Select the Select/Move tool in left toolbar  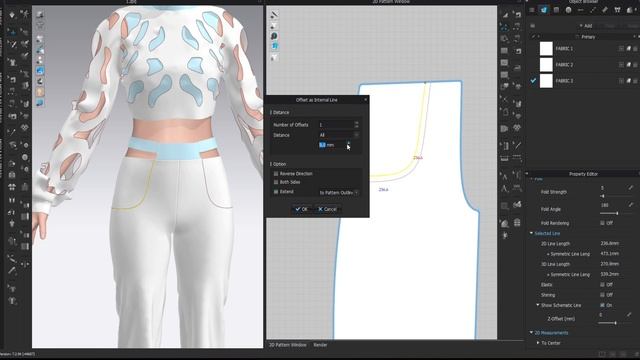pyautogui.click(x=12, y=32)
